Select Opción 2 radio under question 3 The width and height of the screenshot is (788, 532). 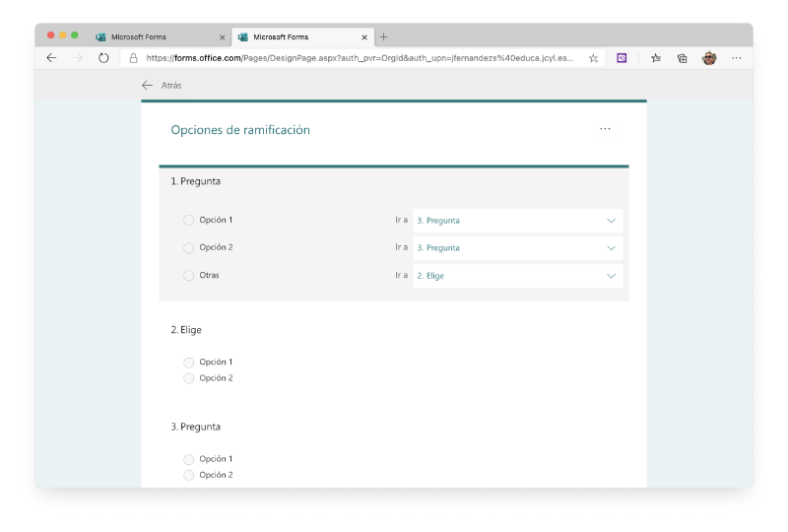(x=188, y=475)
